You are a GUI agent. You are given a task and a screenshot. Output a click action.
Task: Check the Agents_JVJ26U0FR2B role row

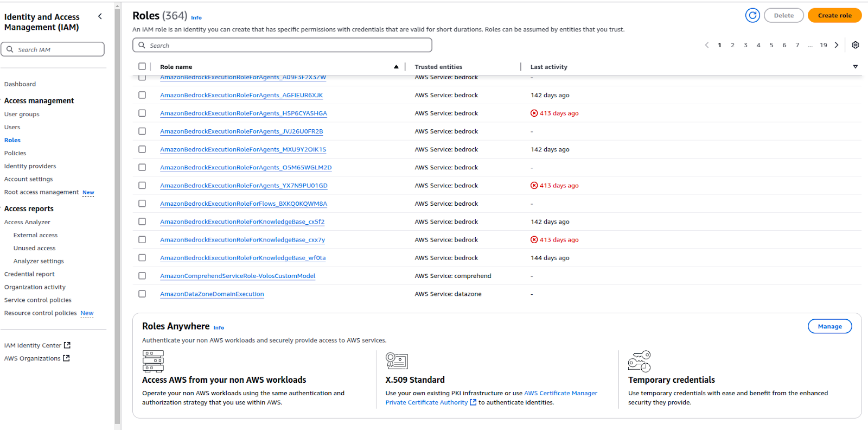[142, 131]
